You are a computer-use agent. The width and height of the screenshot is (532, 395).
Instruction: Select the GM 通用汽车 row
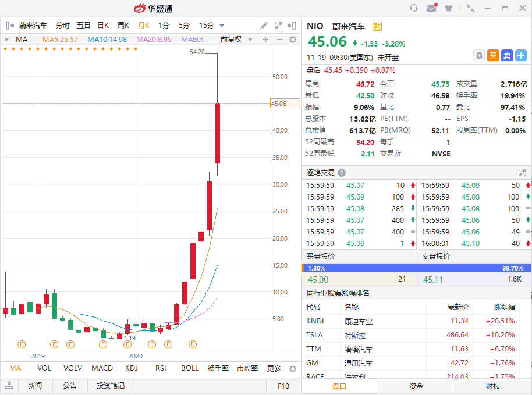pyautogui.click(x=410, y=363)
